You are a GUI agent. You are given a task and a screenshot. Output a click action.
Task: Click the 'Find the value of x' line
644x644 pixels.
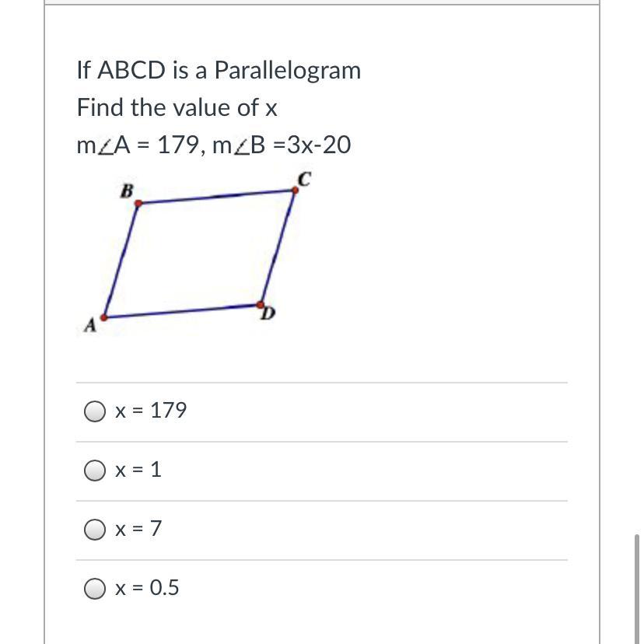coord(177,107)
